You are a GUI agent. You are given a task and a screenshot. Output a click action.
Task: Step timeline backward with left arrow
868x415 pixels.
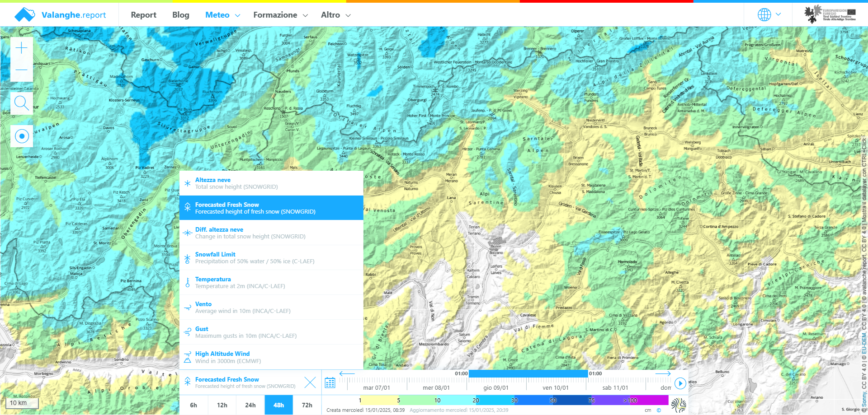[347, 373]
